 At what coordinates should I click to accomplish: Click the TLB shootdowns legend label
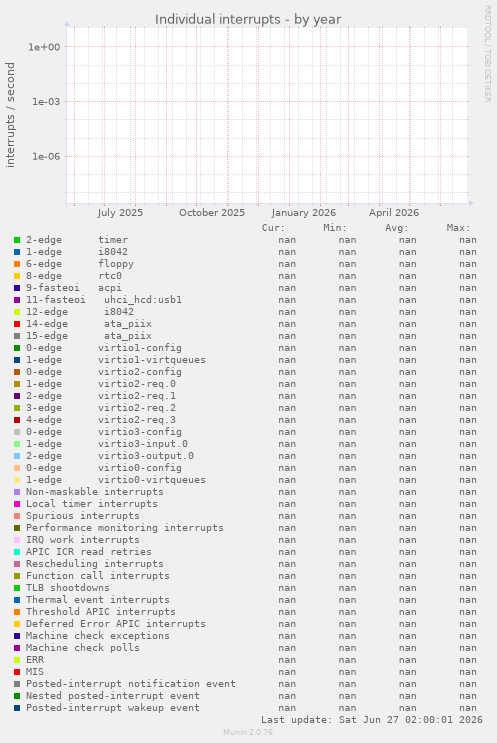(67, 588)
